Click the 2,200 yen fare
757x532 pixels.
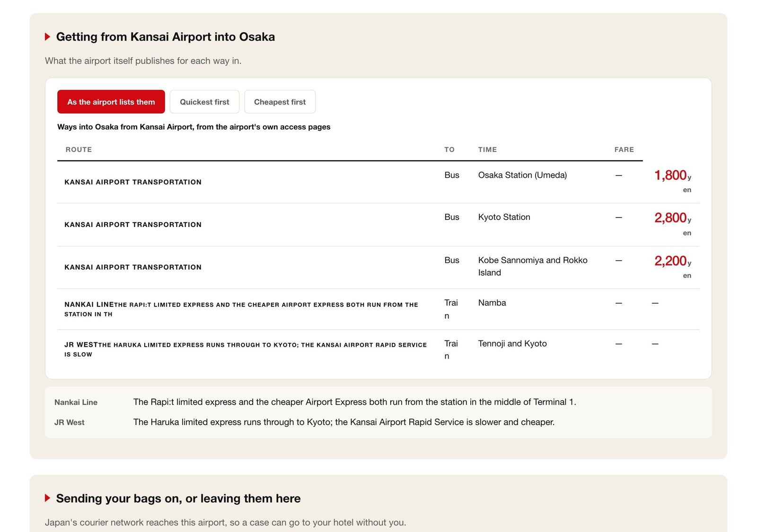pyautogui.click(x=673, y=267)
